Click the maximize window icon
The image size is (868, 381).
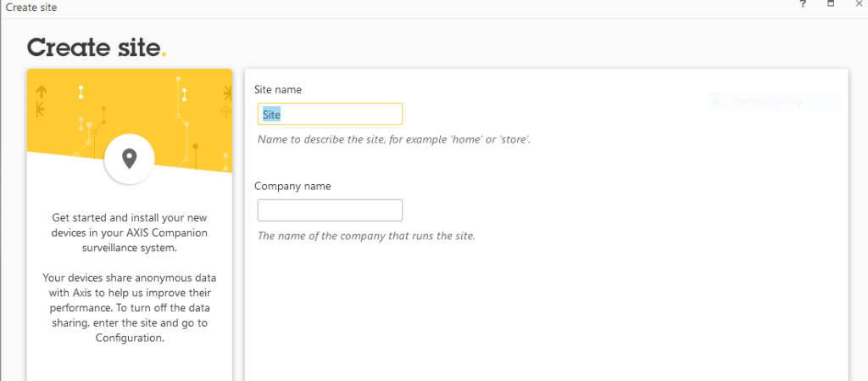(831, 5)
